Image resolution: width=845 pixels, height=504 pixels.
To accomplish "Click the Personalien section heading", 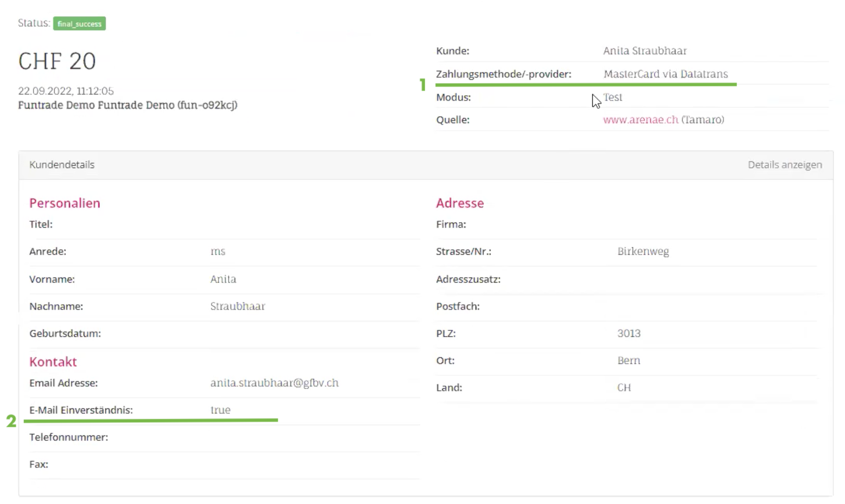I will pyautogui.click(x=65, y=203).
